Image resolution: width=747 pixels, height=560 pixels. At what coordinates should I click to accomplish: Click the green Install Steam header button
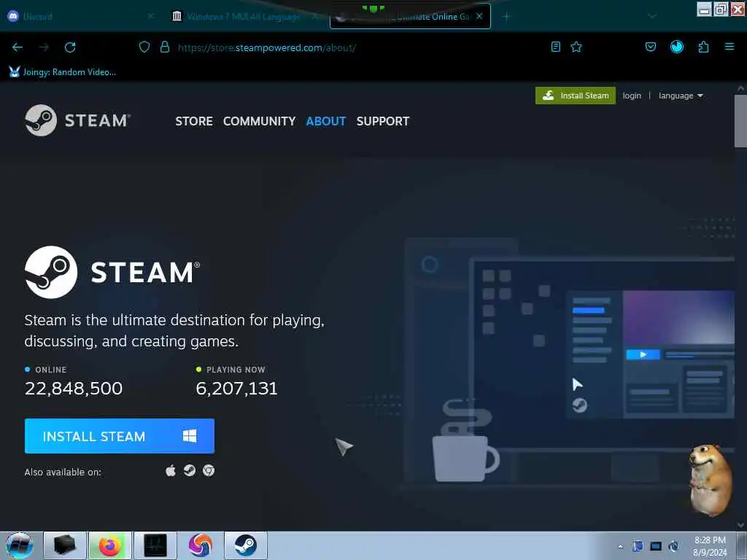tap(576, 96)
